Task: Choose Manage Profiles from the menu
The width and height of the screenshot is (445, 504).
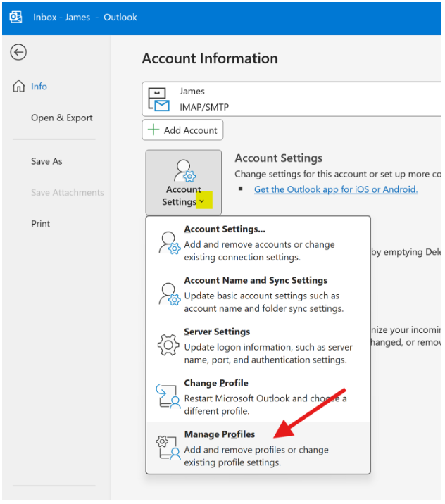Action: coord(220,434)
